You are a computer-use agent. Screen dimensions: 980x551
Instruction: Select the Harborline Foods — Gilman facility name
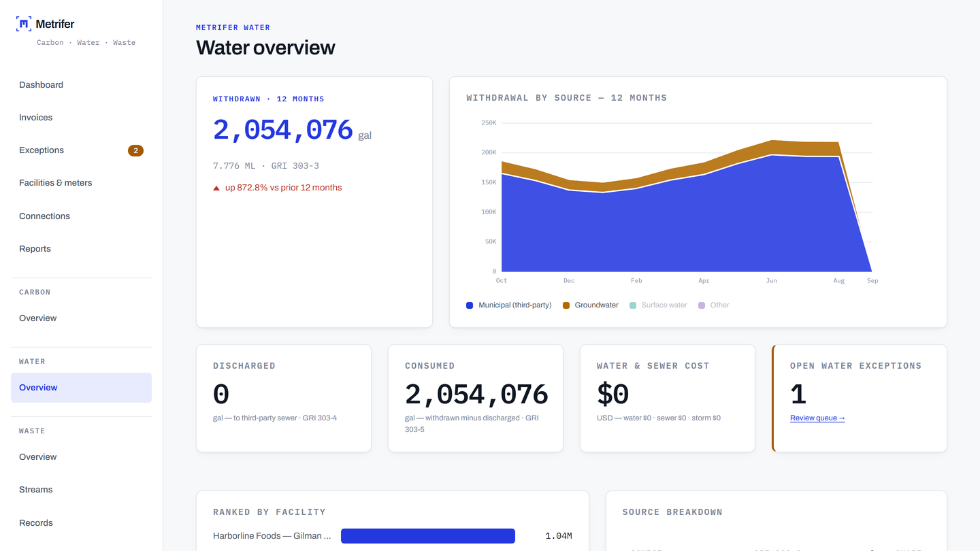point(272,536)
